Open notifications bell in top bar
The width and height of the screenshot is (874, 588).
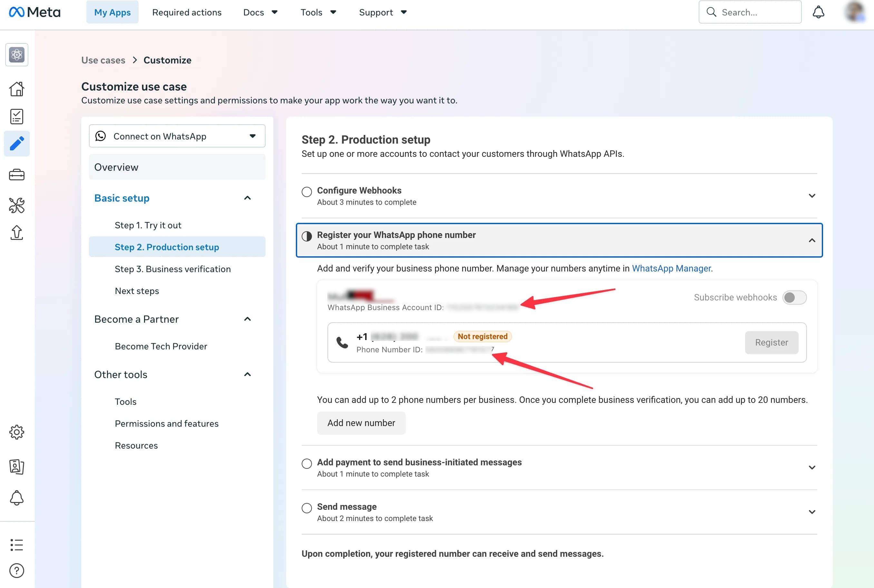pos(819,12)
